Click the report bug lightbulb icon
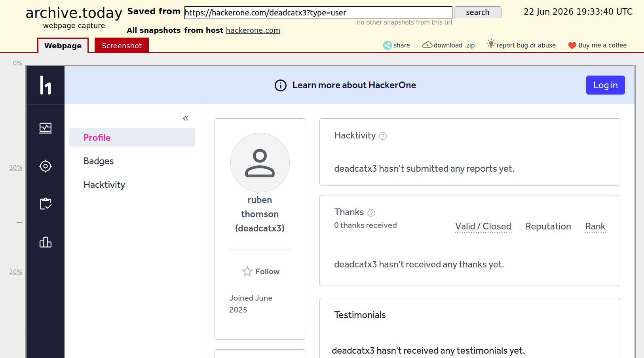The image size is (644, 358). coord(491,44)
